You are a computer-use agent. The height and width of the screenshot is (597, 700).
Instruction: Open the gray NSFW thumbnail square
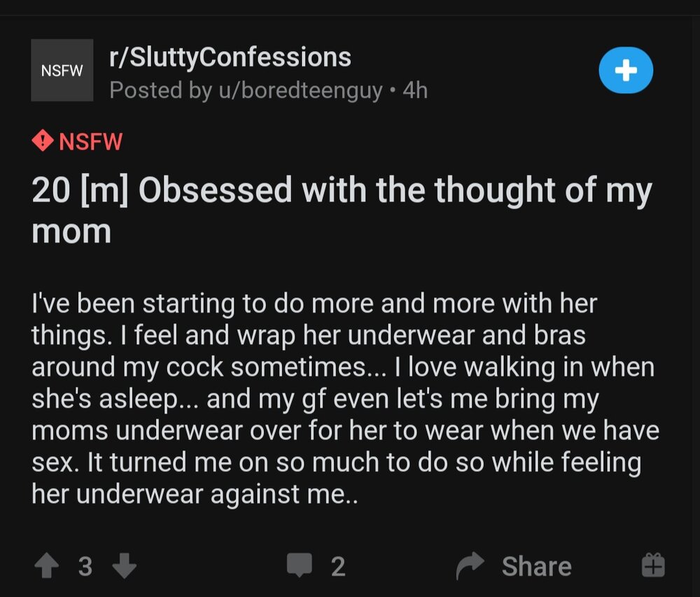tap(62, 70)
